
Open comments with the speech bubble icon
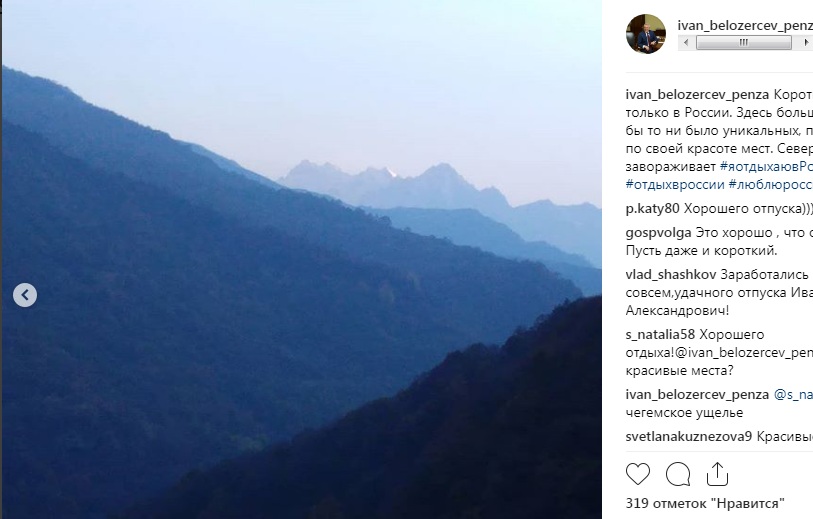point(677,473)
